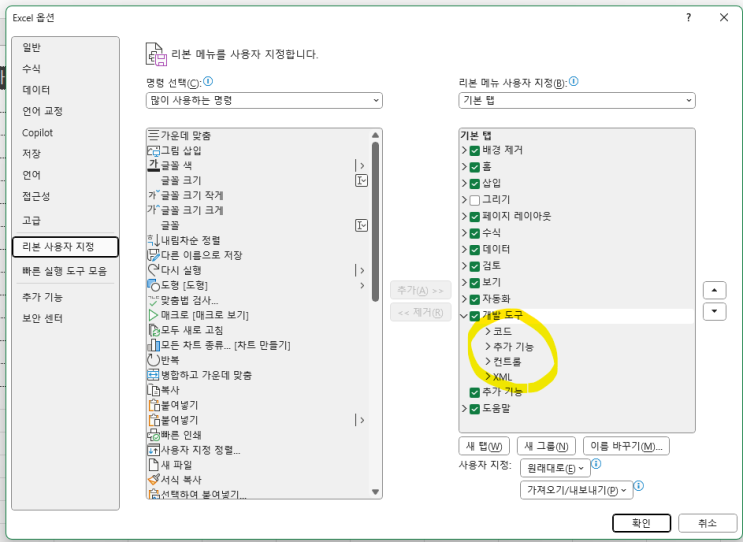The height and width of the screenshot is (542, 743).
Task: Toggle the 삽입 tab checkbox
Action: pyautogui.click(x=475, y=184)
